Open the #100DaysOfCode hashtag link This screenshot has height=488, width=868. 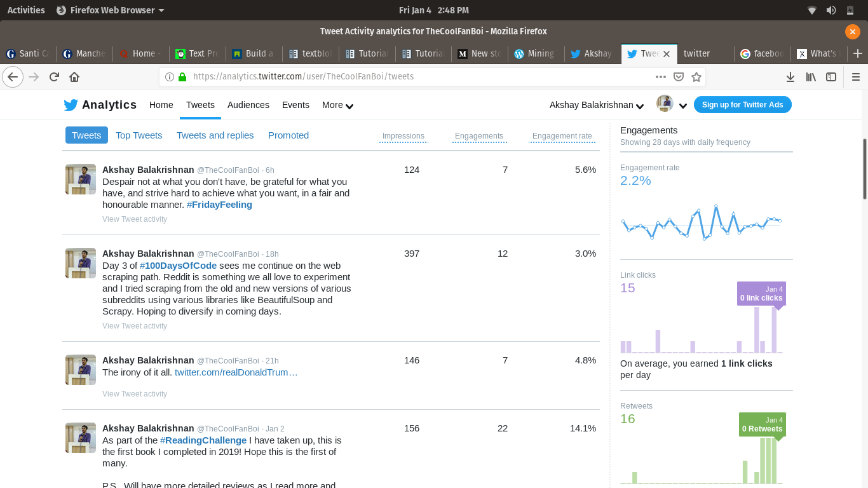pos(178,266)
